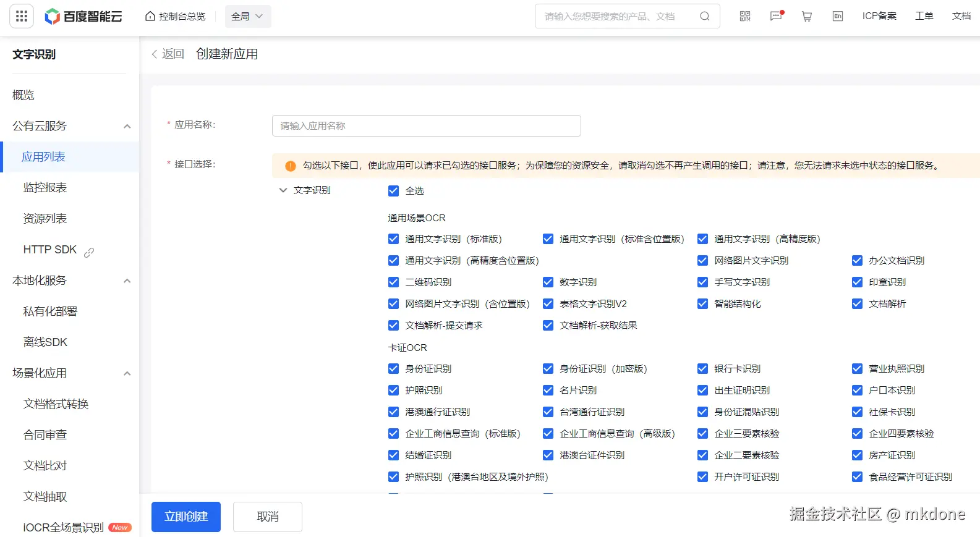Click the Baidu AI Cloud logo
Image resolution: width=980 pixels, height=537 pixels.
(83, 17)
